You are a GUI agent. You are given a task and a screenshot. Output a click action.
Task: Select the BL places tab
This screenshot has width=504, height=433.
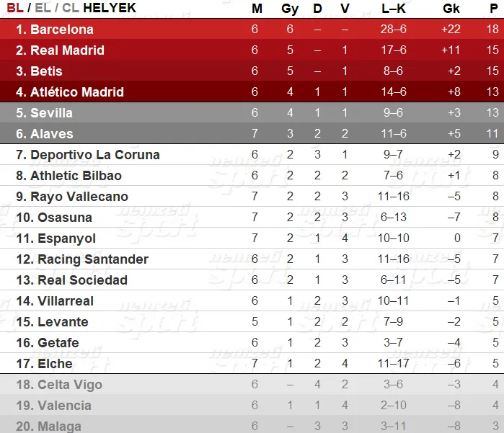coord(15,8)
